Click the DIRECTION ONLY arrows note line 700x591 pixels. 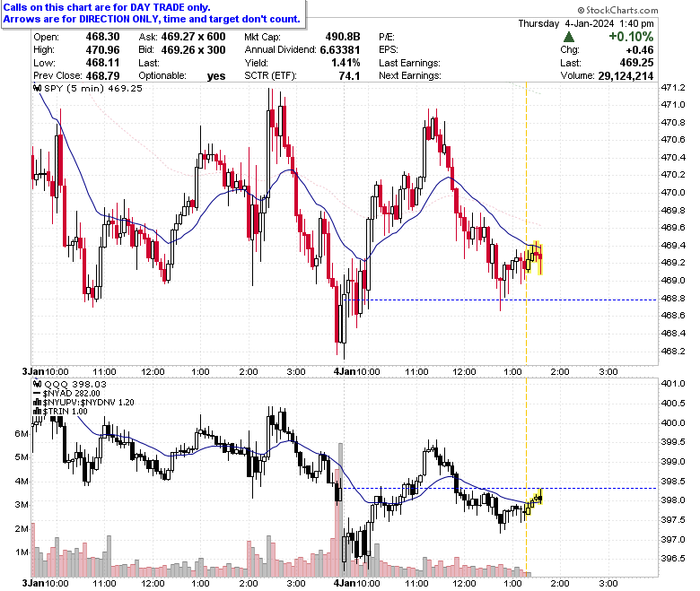[x=152, y=19]
